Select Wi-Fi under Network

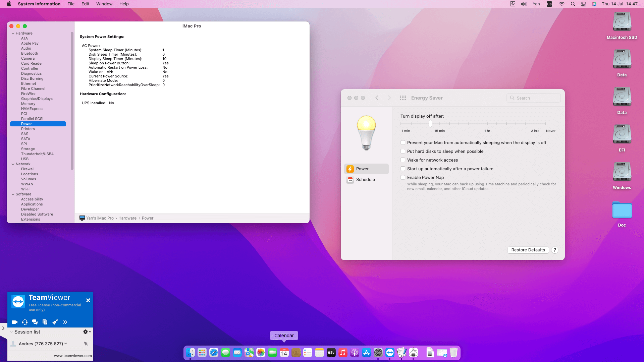tap(26, 189)
